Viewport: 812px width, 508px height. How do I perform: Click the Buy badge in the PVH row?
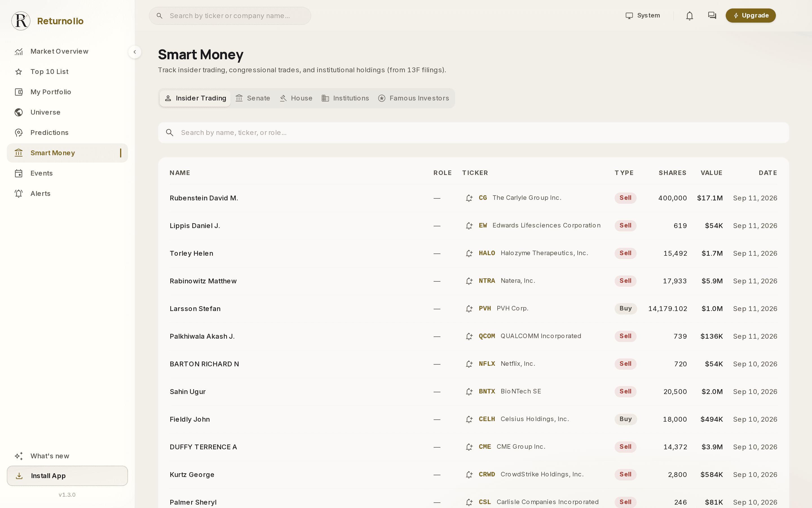[x=625, y=308]
